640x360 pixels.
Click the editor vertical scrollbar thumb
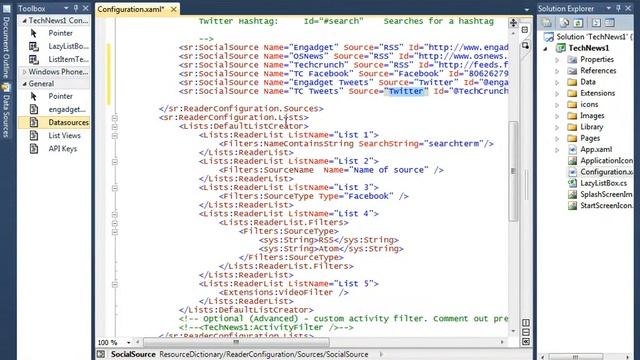tap(513, 171)
